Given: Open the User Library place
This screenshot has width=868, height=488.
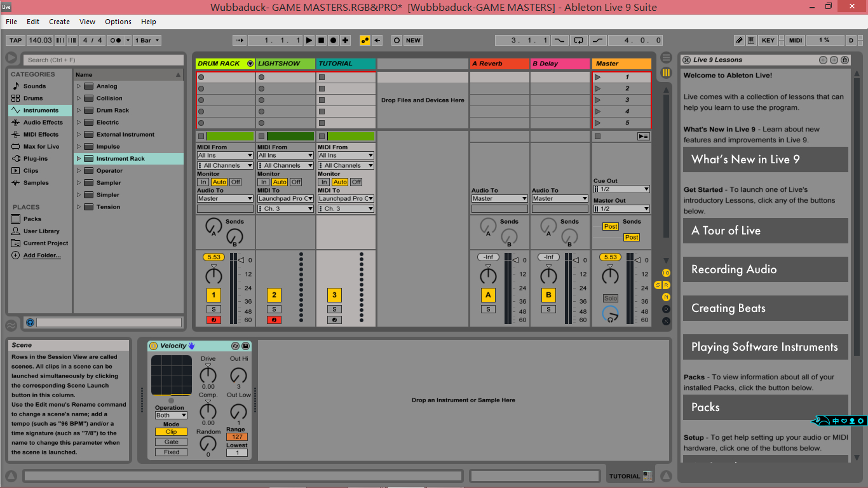Looking at the screenshot, I should 40,231.
